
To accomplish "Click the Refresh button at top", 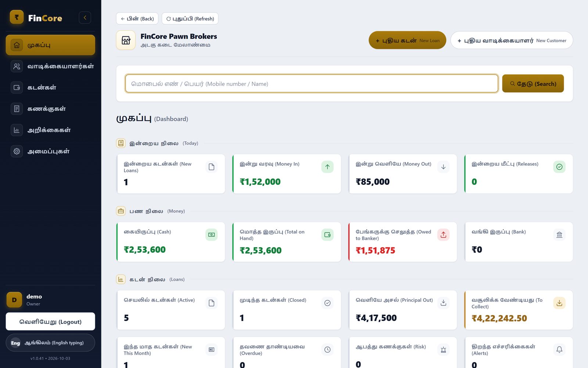I will 190,19.
